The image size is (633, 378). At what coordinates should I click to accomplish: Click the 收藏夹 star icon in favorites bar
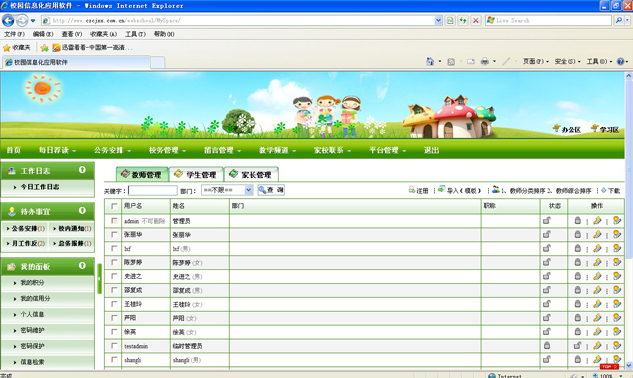pyautogui.click(x=7, y=48)
